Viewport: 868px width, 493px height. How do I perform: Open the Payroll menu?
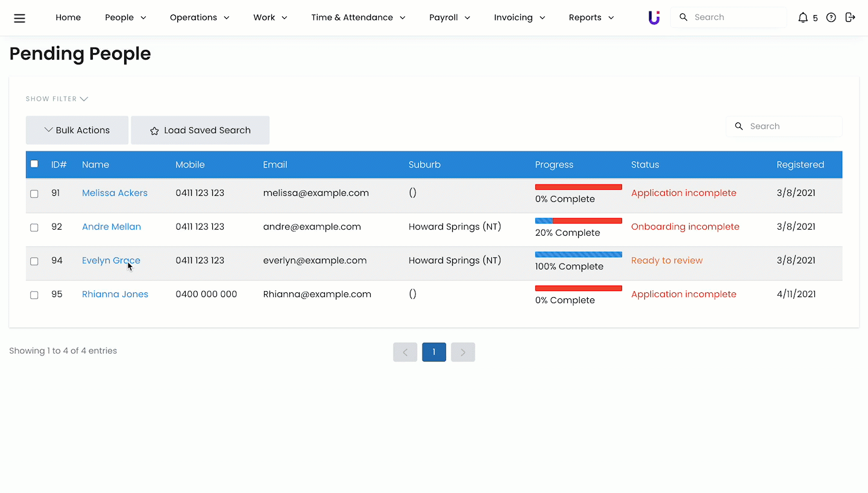click(450, 17)
